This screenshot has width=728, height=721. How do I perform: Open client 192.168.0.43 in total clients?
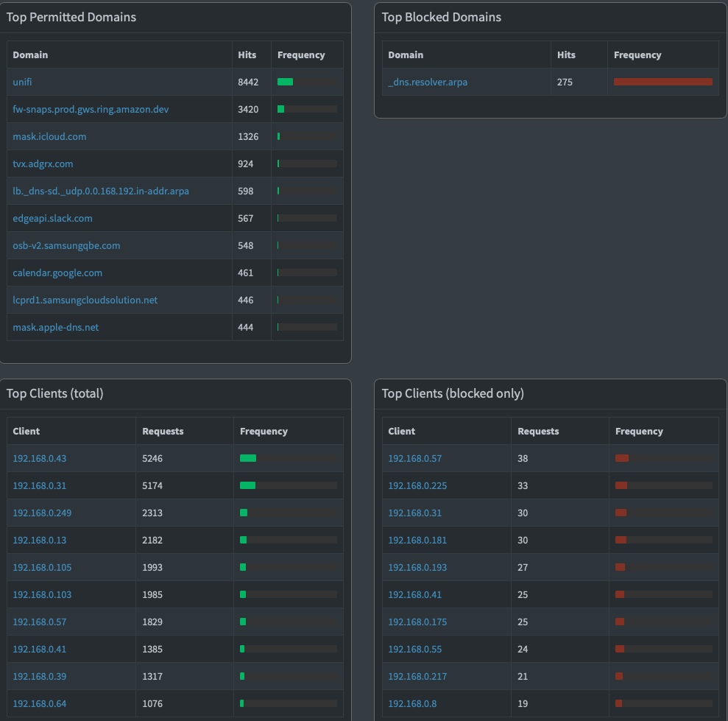point(39,458)
